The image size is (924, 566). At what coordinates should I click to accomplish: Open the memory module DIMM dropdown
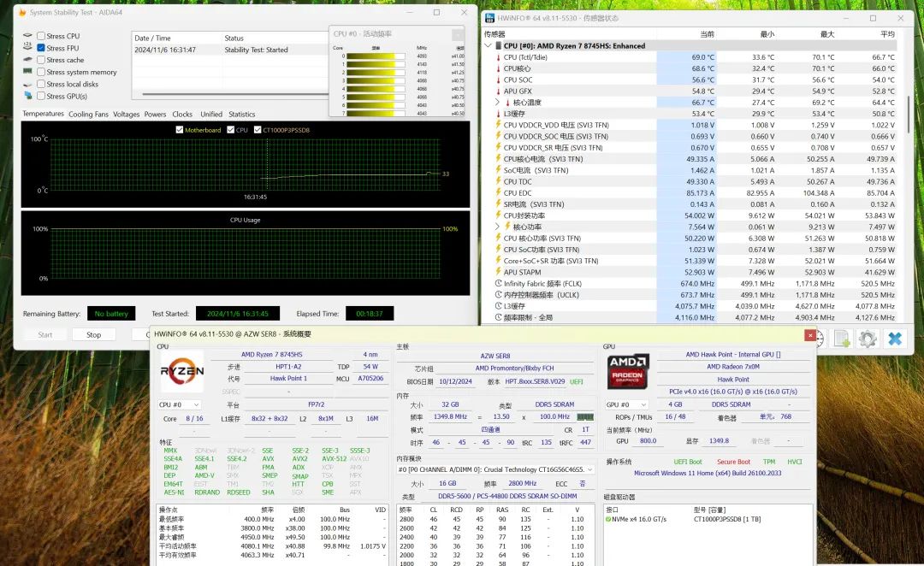point(495,469)
